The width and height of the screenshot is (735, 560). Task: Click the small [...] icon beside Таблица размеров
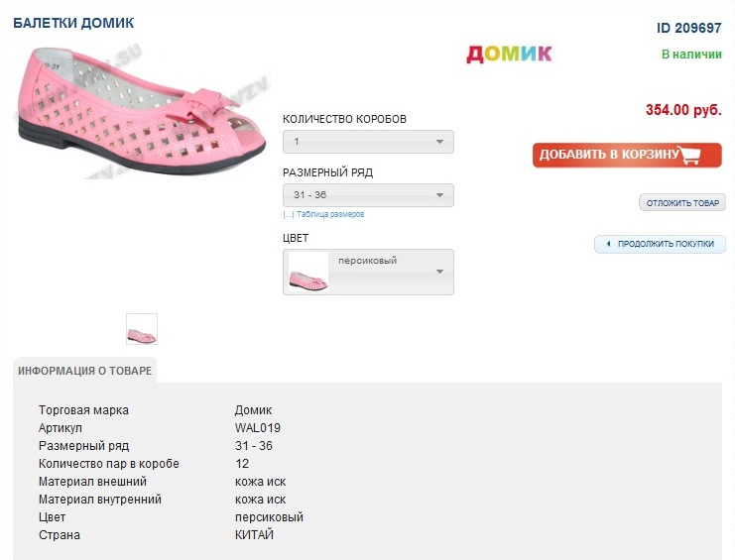pos(288,214)
